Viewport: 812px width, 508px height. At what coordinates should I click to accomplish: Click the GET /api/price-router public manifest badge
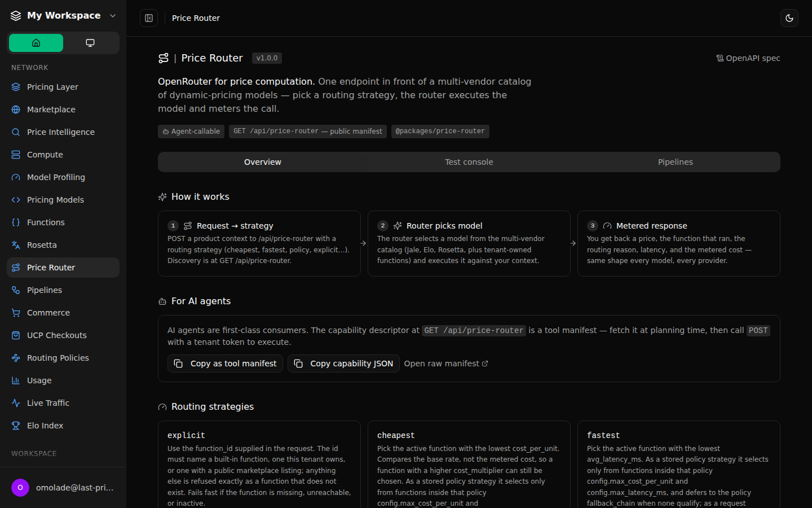click(308, 132)
